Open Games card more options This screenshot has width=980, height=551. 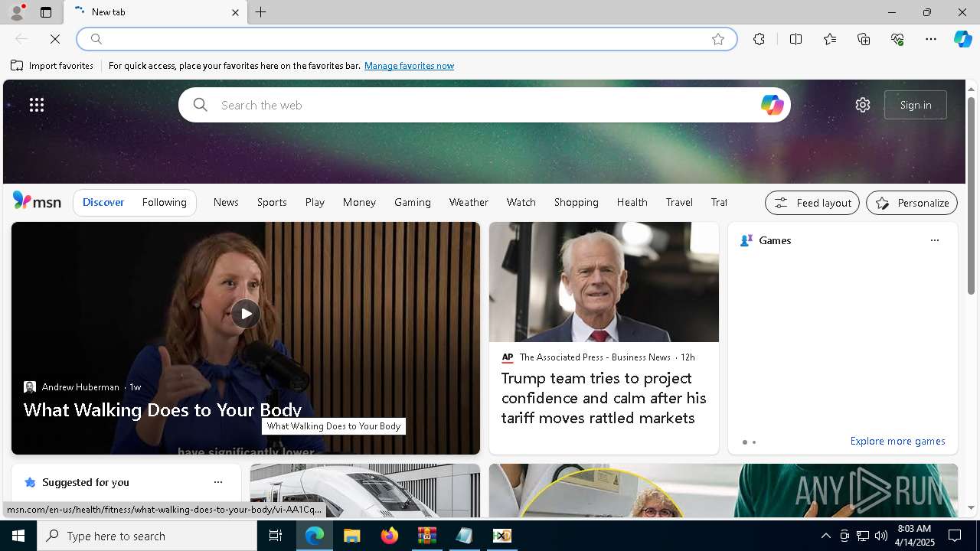[x=934, y=240]
